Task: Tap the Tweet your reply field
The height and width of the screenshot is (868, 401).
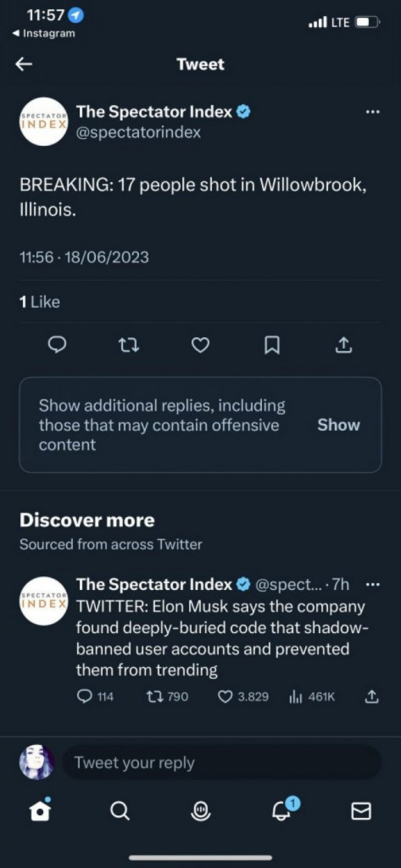Action: pyautogui.click(x=222, y=762)
